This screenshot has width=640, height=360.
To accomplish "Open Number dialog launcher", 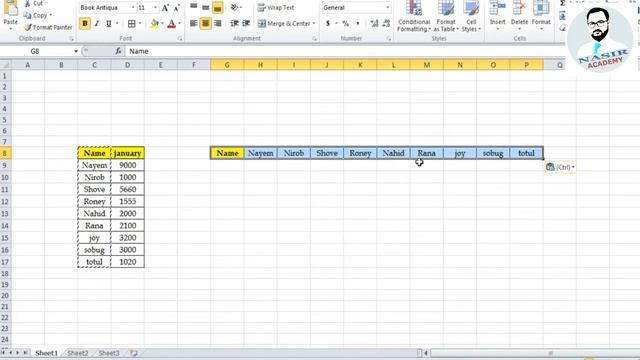I will pos(389,38).
